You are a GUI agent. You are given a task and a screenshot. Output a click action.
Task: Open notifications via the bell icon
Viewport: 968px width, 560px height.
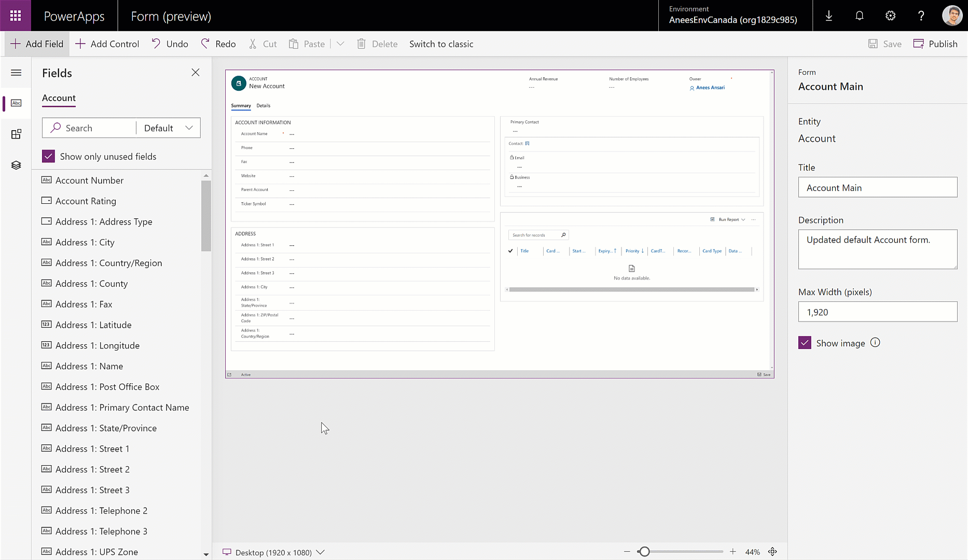pos(860,16)
